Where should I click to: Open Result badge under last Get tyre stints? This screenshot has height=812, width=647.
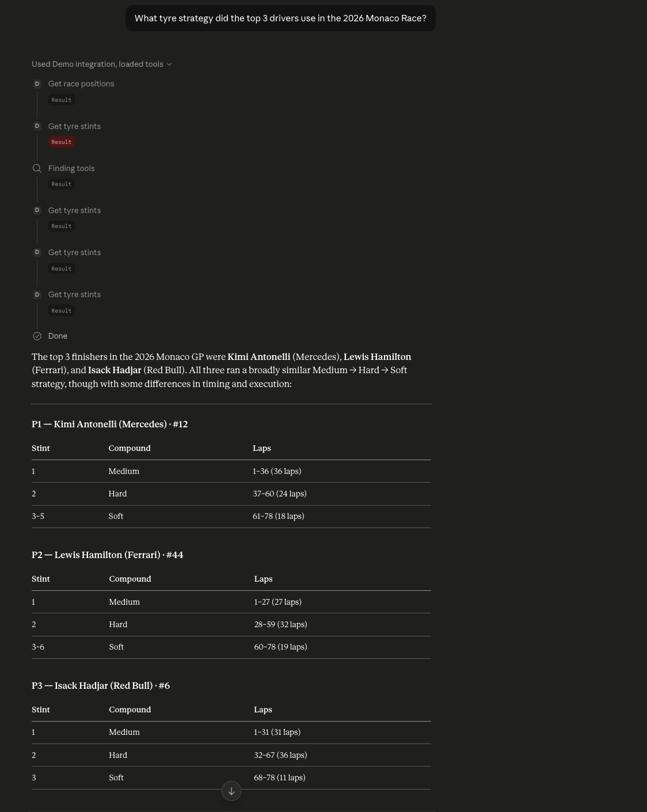[x=62, y=311]
